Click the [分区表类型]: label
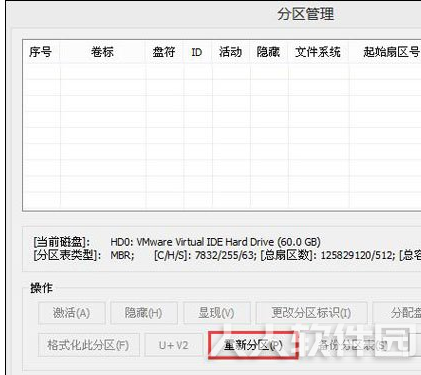Screen dimensions: 421x375 click(x=67, y=255)
